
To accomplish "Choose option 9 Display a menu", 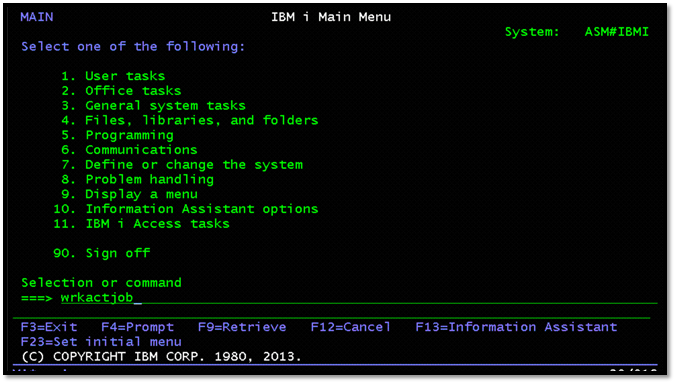I will coord(129,194).
